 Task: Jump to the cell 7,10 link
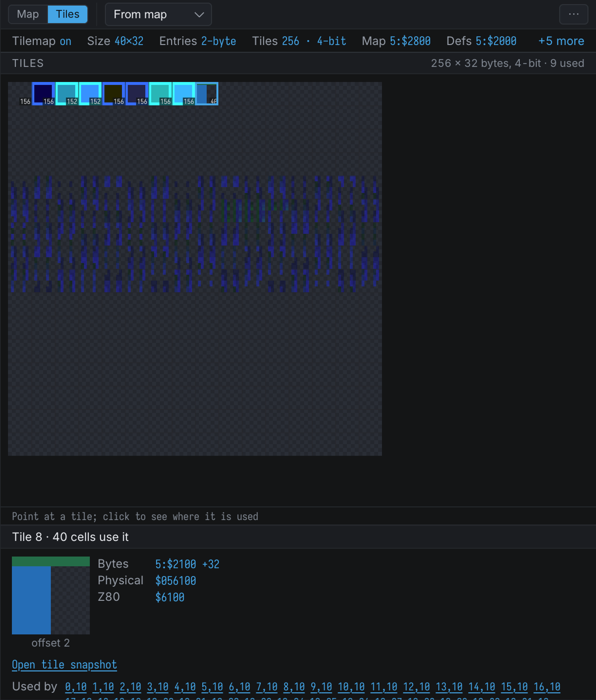(267, 687)
